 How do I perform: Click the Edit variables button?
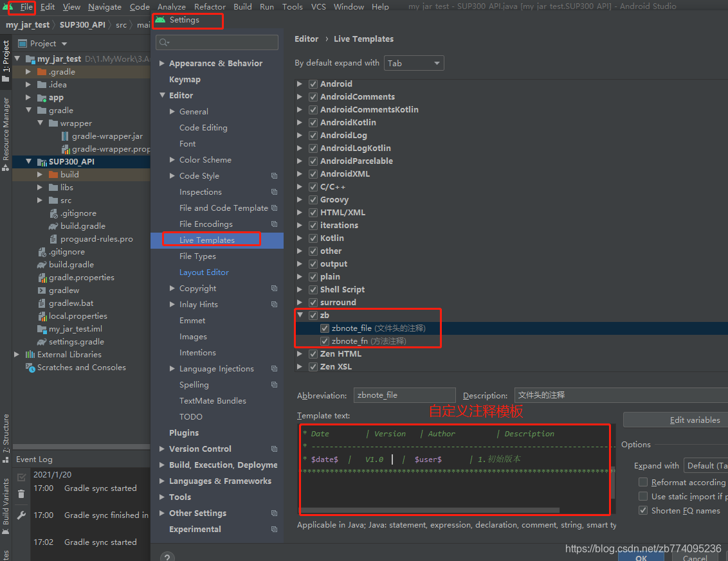[x=675, y=420]
